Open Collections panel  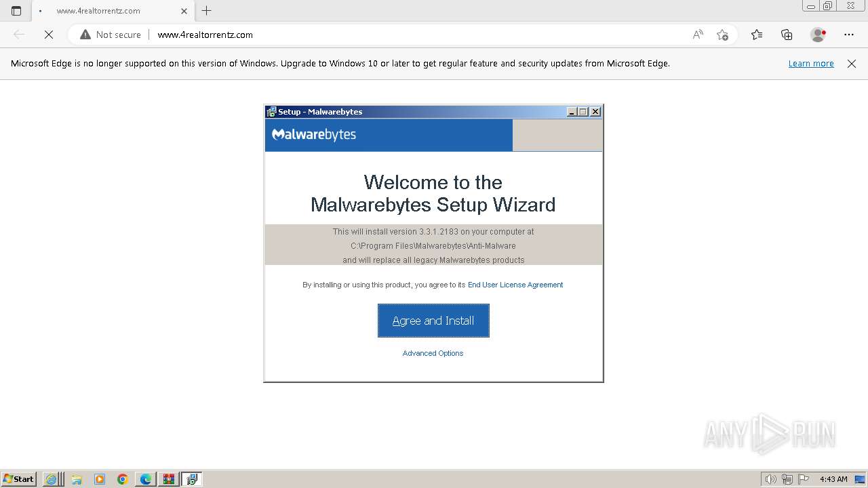pyautogui.click(x=787, y=35)
